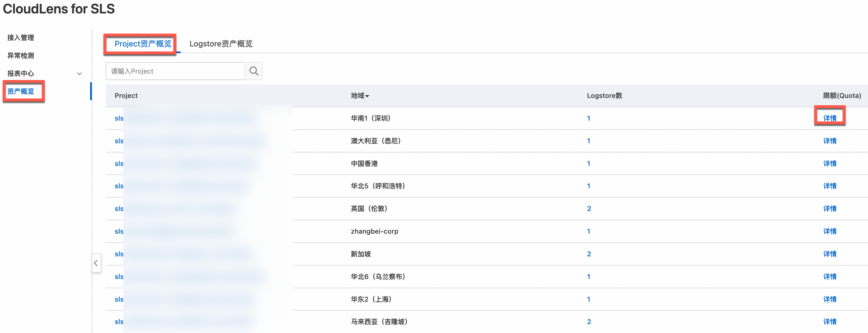Select 报表中心 in the sidebar
Viewport: 868px width, 333px height.
pyautogui.click(x=20, y=73)
